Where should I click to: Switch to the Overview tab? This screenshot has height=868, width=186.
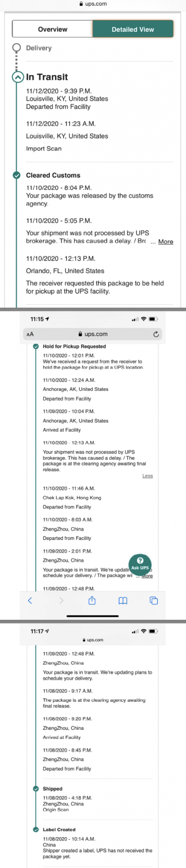click(x=53, y=29)
